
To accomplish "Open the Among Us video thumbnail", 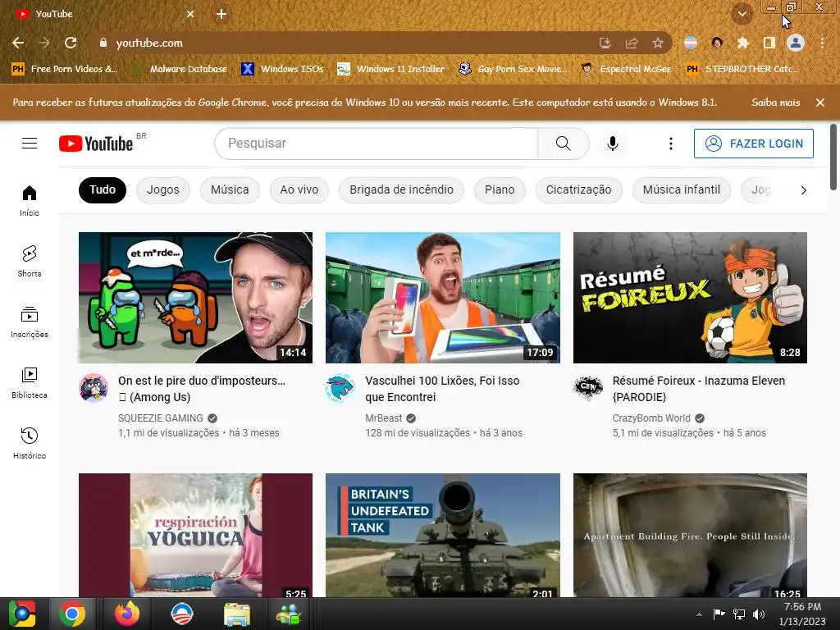I will coord(195,298).
